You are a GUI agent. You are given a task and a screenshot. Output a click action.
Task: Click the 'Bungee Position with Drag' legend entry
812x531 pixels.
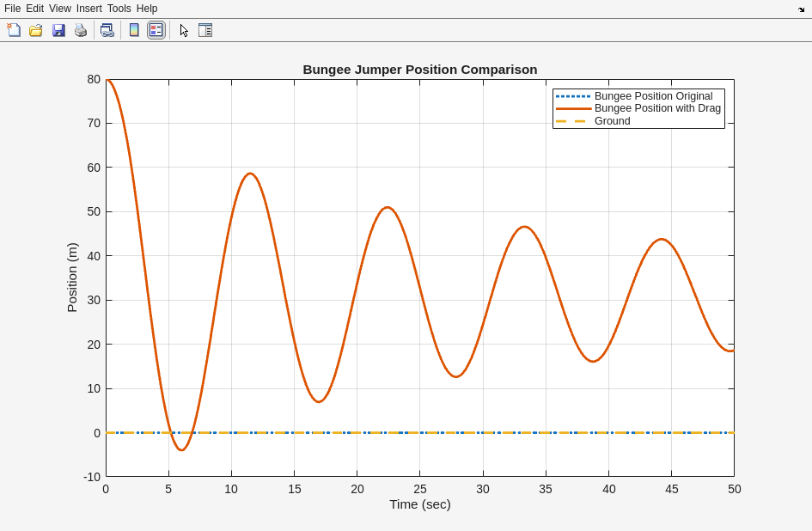[657, 108]
